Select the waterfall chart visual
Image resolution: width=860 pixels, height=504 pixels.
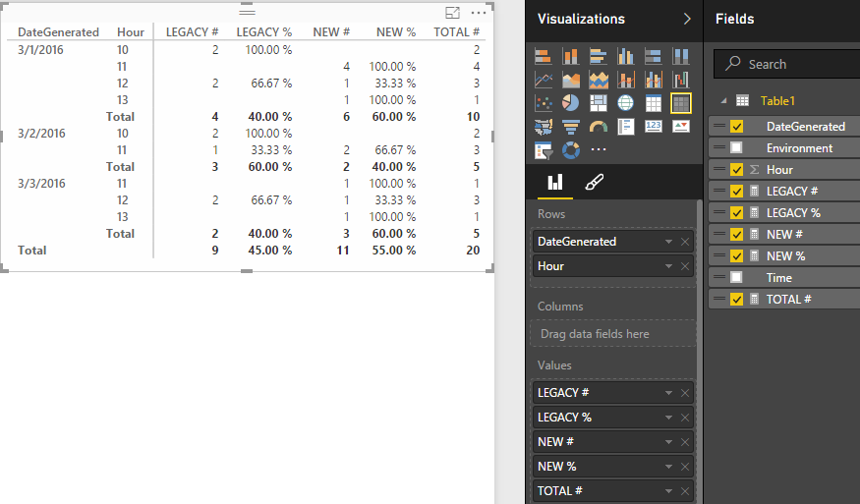click(x=680, y=80)
